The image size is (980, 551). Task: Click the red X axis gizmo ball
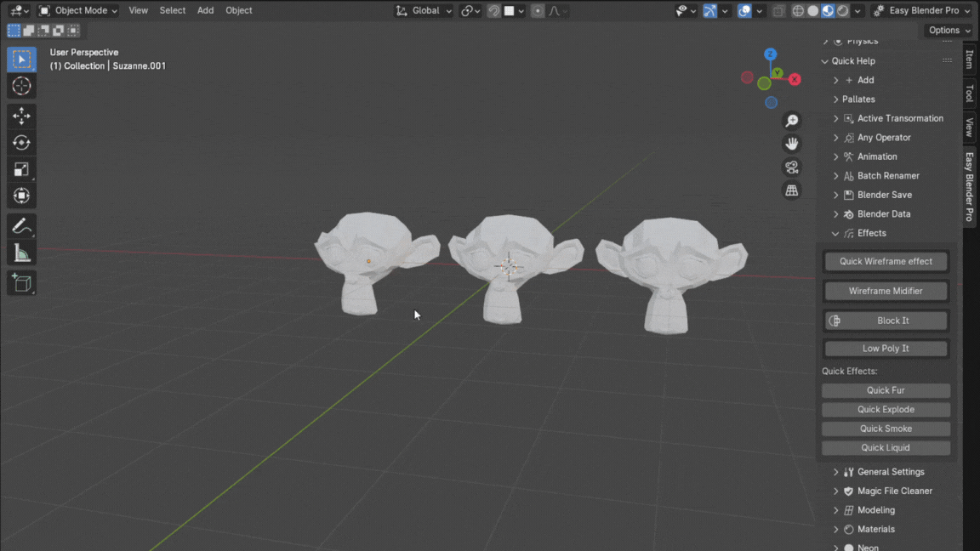point(795,79)
